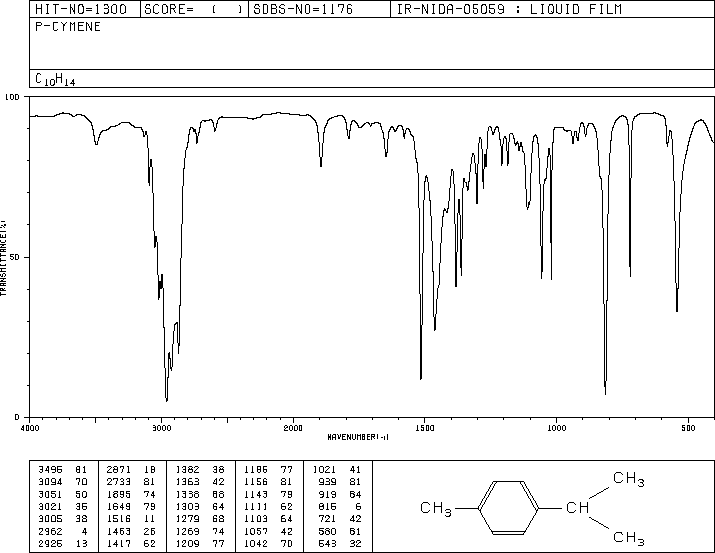
Task: Click the SCORE= ( ) header field
Action: pos(193,9)
